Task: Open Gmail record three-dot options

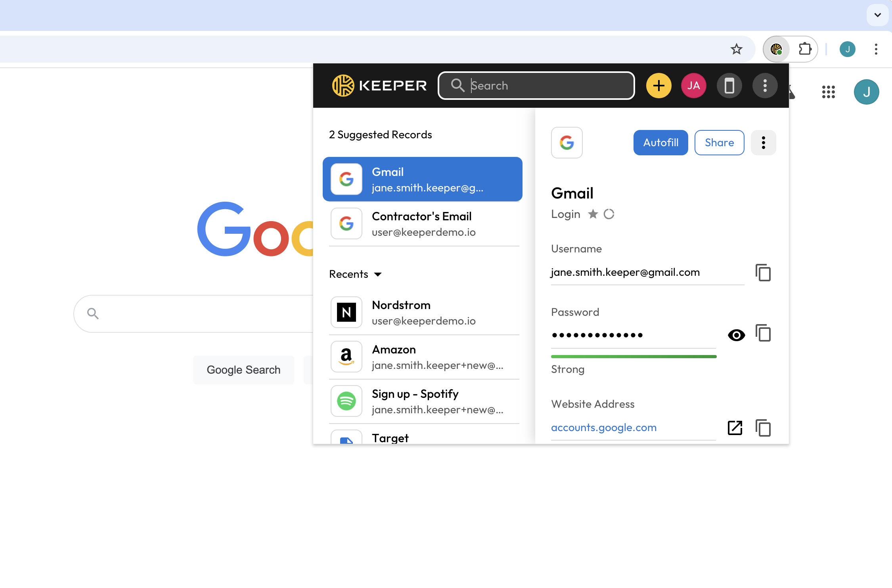Action: pyautogui.click(x=763, y=143)
